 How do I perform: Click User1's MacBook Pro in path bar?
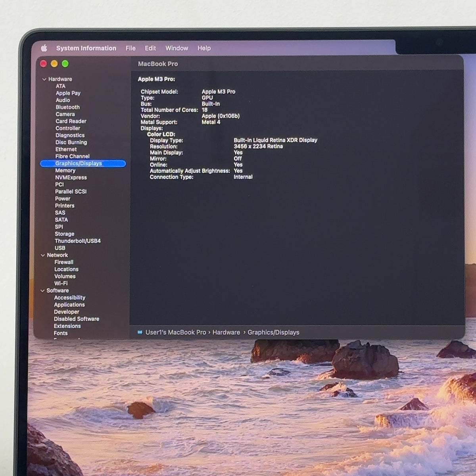175,332
